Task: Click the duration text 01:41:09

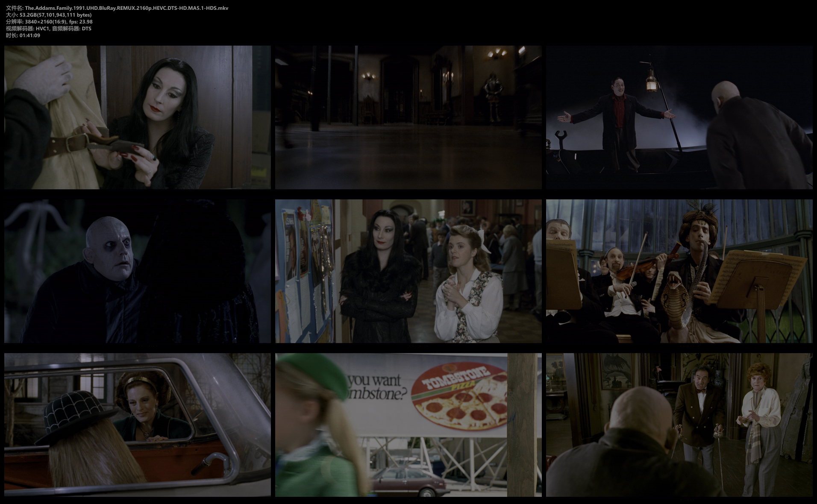Action: click(x=30, y=35)
